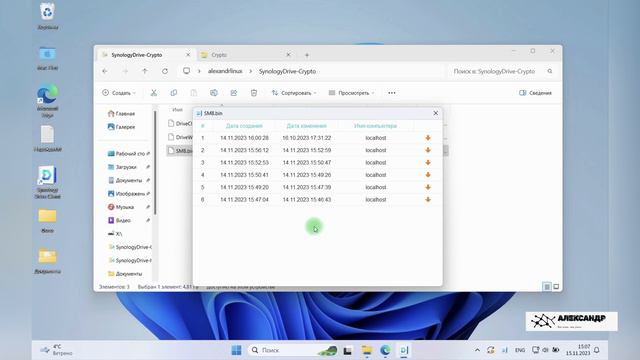Viewport: 640px width, 360px height.
Task: Sort by 'Дата создания' column header
Action: pos(244,126)
